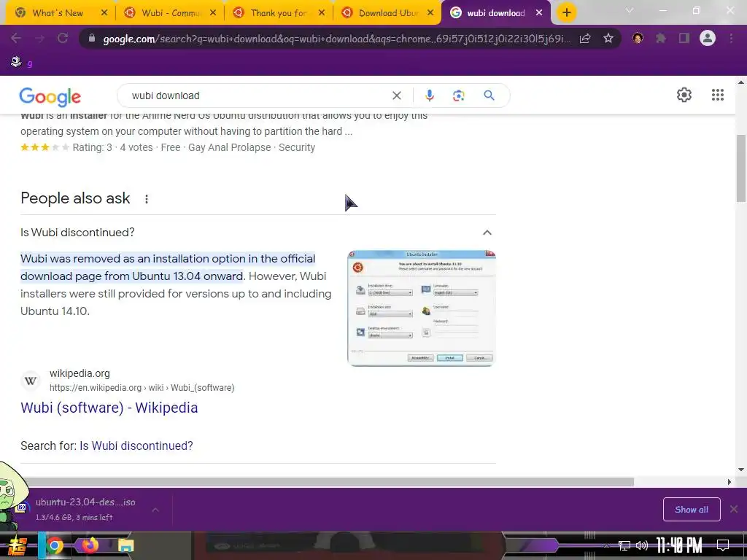Open the wikipedia.org source URL
Screen dimensions: 747x560
(142, 388)
